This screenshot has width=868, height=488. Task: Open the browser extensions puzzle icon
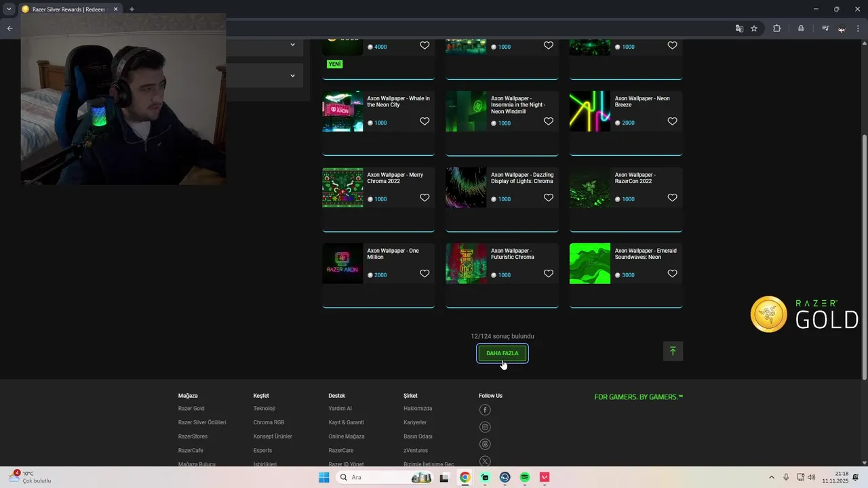coord(777,28)
